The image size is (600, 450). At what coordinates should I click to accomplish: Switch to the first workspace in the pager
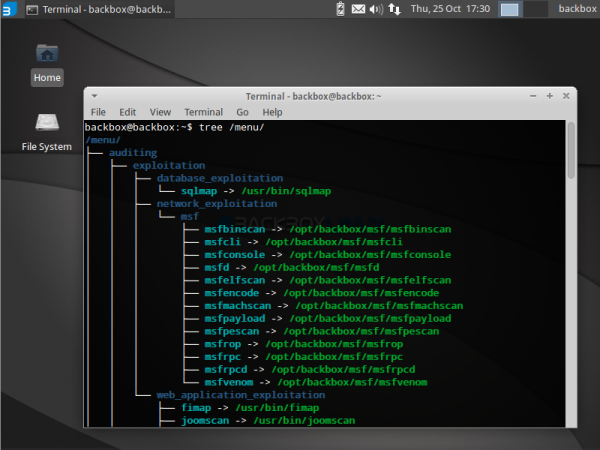click(510, 9)
